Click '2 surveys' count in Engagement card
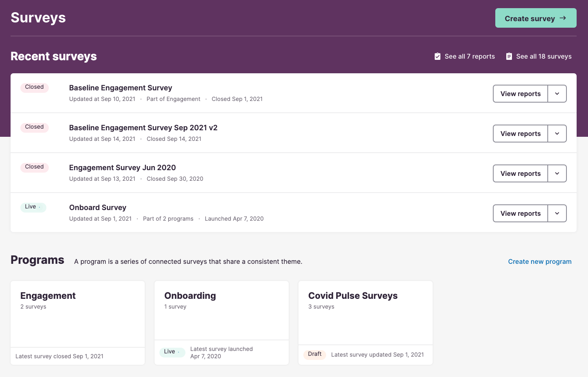Viewport: 588px width, 377px height. (x=33, y=307)
